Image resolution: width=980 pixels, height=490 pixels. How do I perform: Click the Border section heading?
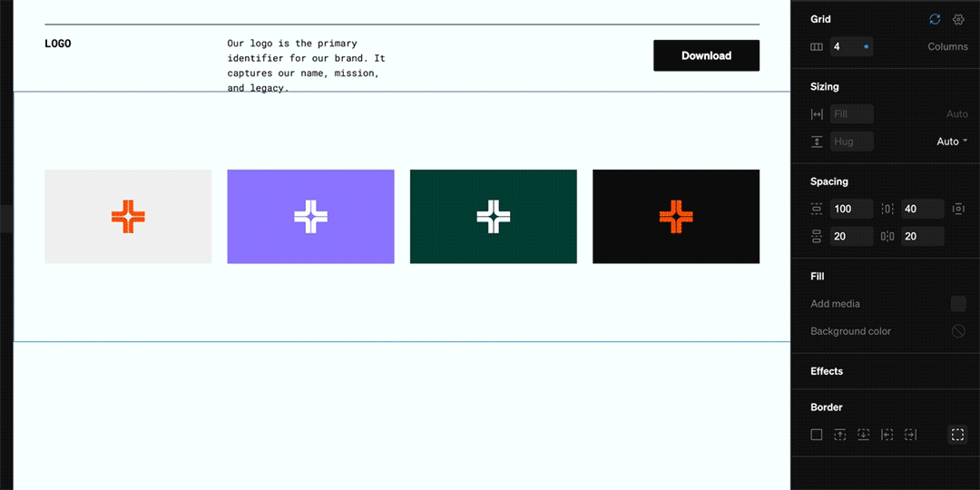[826, 407]
